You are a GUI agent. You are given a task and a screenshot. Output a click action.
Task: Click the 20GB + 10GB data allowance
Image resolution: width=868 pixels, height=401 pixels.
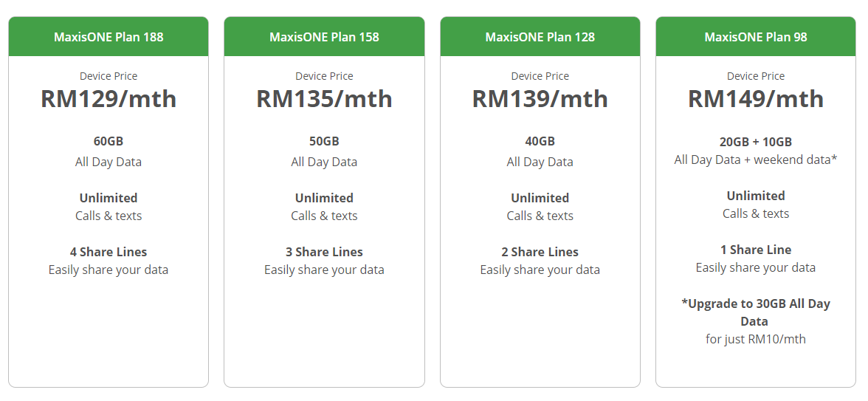(x=756, y=142)
